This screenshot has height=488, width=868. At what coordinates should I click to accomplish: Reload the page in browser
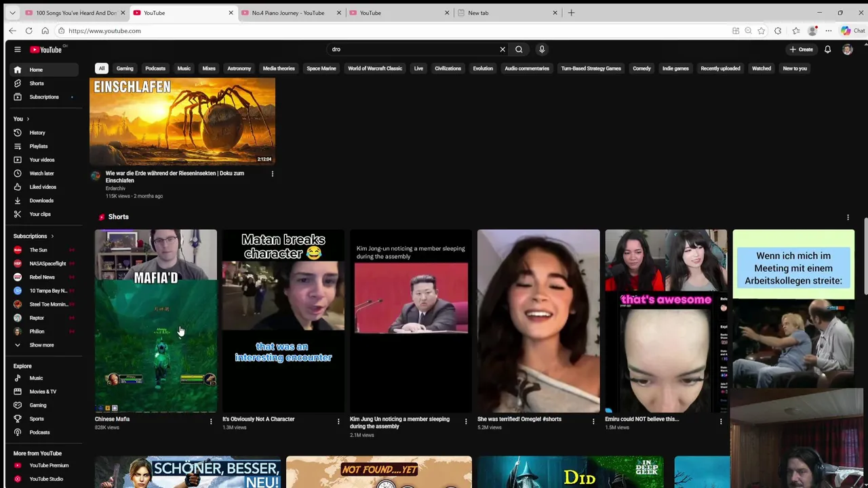28,30
